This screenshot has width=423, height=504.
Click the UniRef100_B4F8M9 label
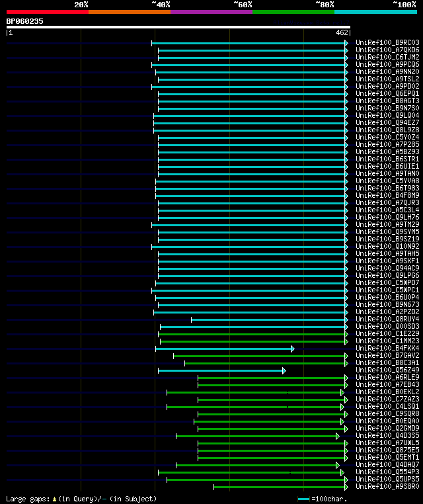(387, 195)
